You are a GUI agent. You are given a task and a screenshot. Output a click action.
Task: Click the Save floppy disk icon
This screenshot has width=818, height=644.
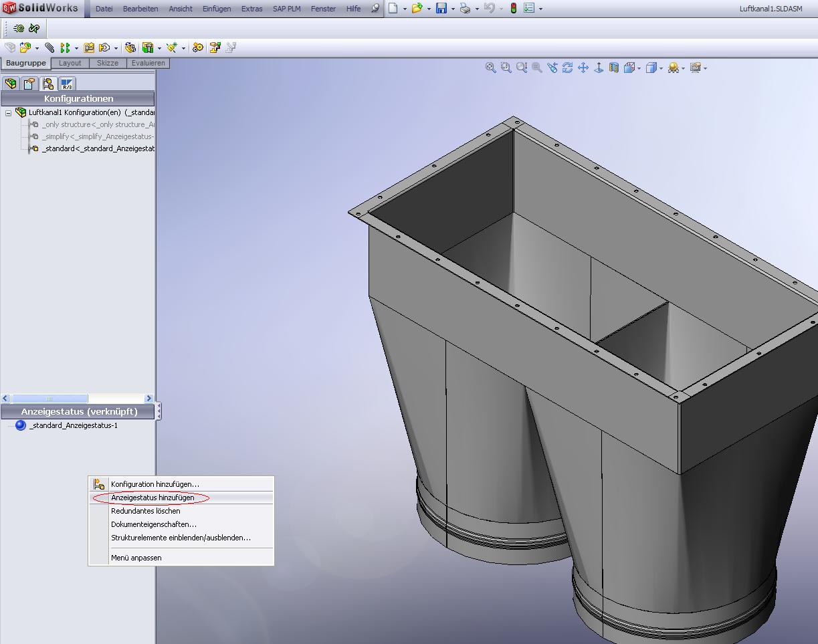pyautogui.click(x=441, y=9)
